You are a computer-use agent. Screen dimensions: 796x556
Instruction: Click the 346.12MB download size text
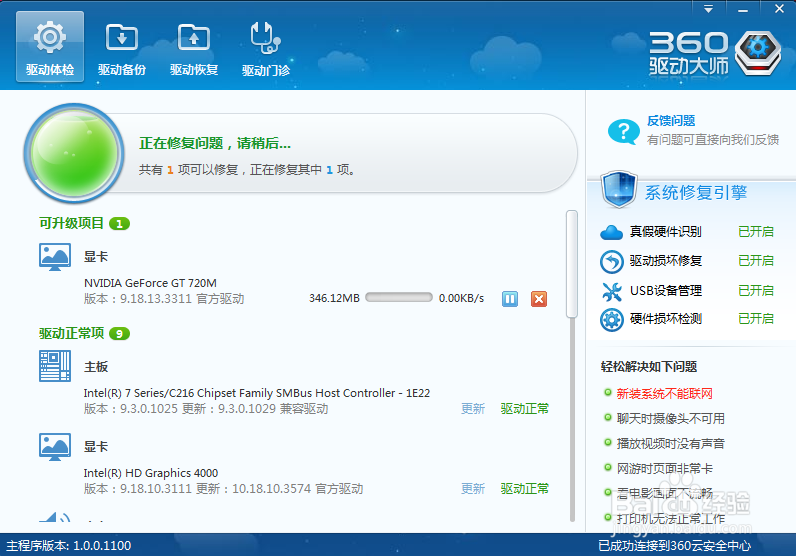[334, 298]
